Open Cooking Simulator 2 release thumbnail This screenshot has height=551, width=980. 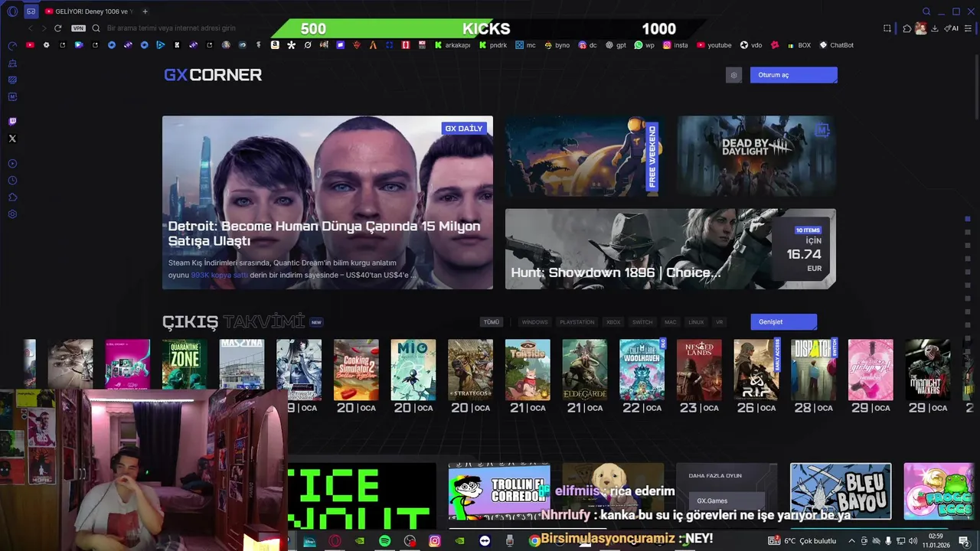[356, 370]
